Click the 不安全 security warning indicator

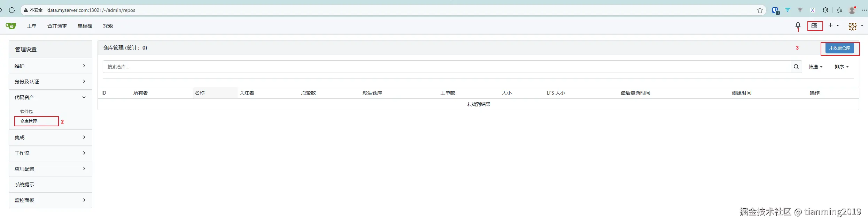pyautogui.click(x=33, y=10)
